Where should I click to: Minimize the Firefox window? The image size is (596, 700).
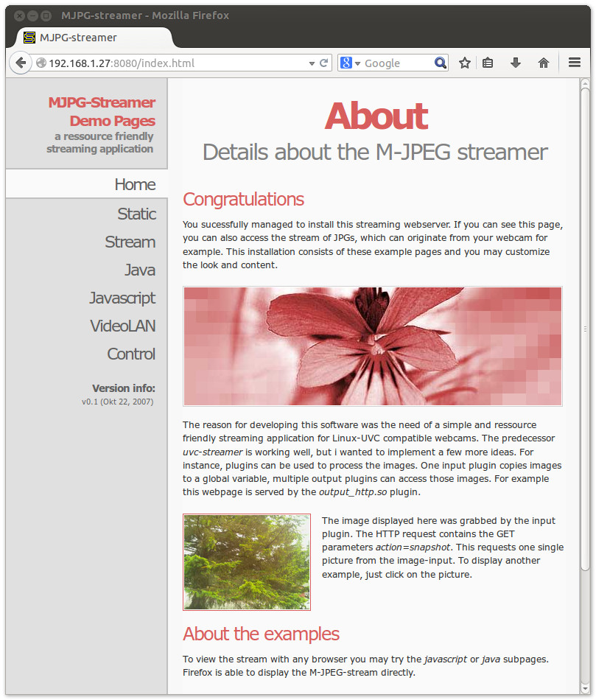[32, 15]
